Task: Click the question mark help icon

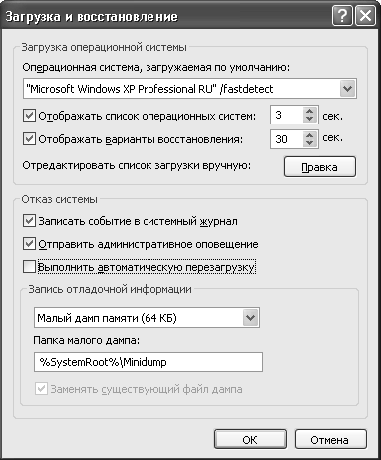Action: coord(342,16)
